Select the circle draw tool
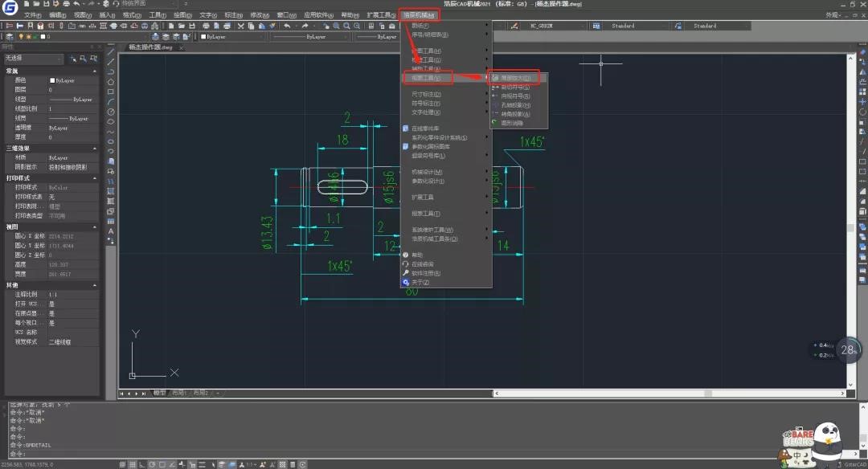This screenshot has height=469, width=868. 111,112
